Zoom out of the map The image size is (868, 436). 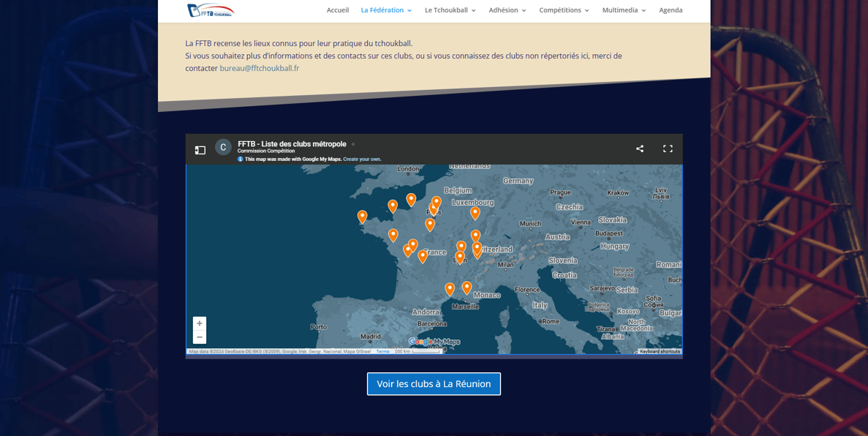pos(200,337)
